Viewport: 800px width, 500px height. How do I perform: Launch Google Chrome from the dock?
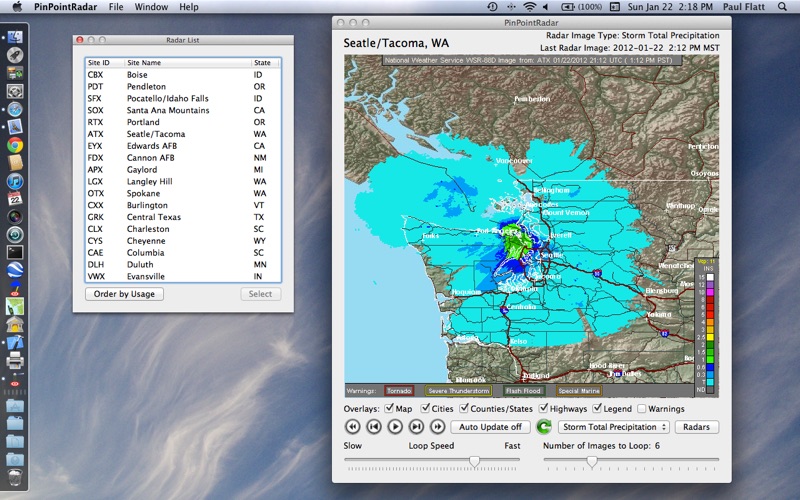(x=15, y=145)
